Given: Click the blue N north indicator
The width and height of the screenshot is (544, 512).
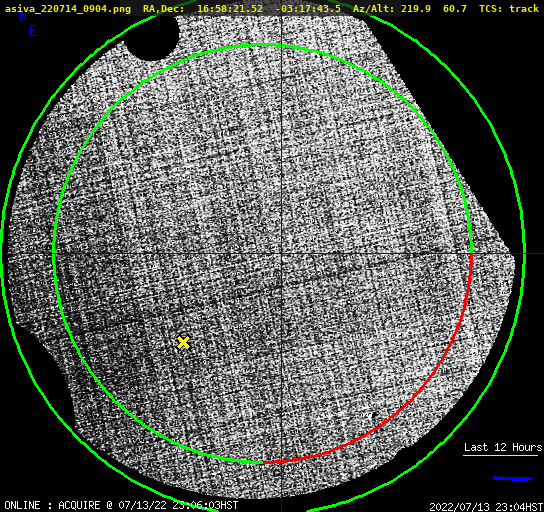Looking at the screenshot, I should (x=23, y=16).
